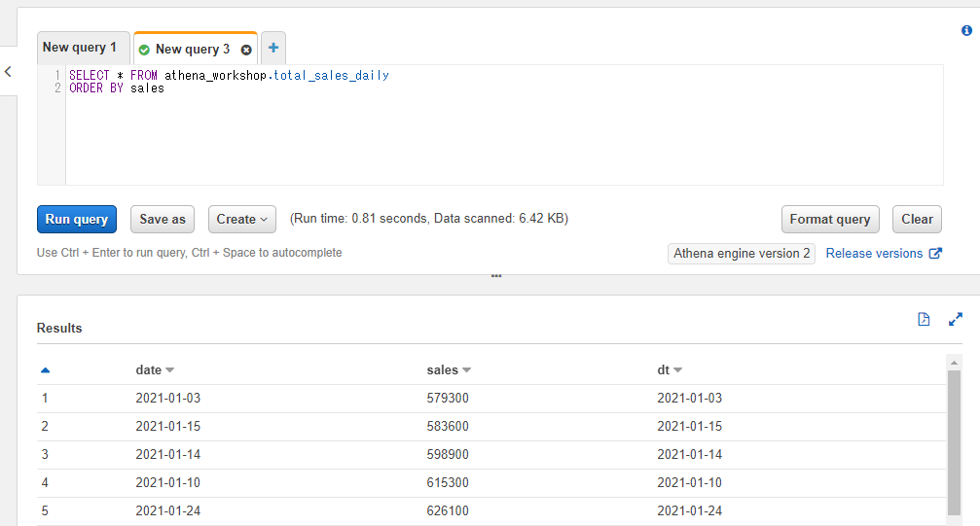The width and height of the screenshot is (980, 526).
Task: Click date cell 2021-01-24
Action: click(x=168, y=510)
